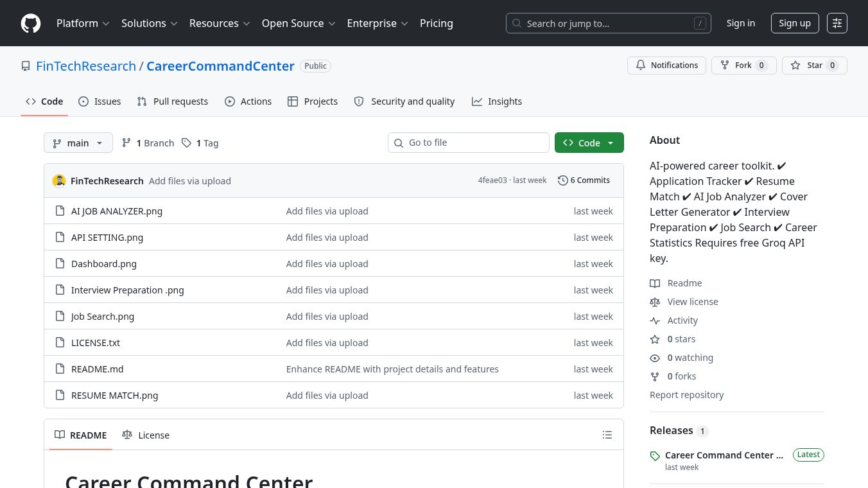The image size is (868, 488).
Task: Open the README.md file
Action: point(98,369)
